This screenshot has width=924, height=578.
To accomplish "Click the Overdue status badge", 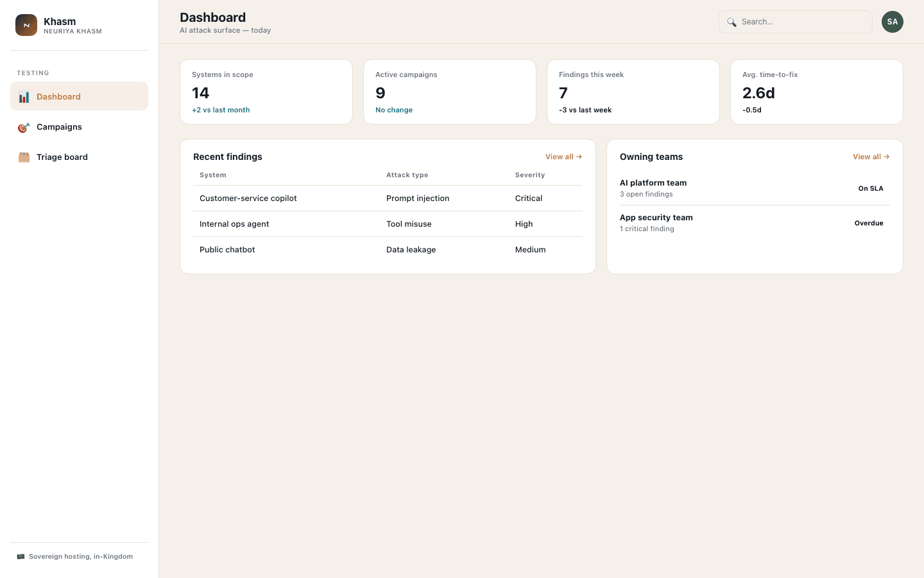I will pyautogui.click(x=869, y=223).
